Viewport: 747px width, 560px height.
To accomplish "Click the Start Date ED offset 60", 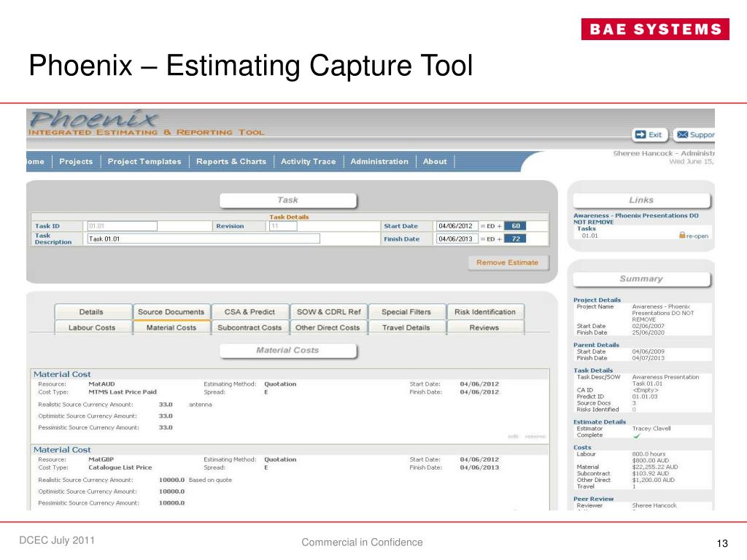I will (516, 226).
